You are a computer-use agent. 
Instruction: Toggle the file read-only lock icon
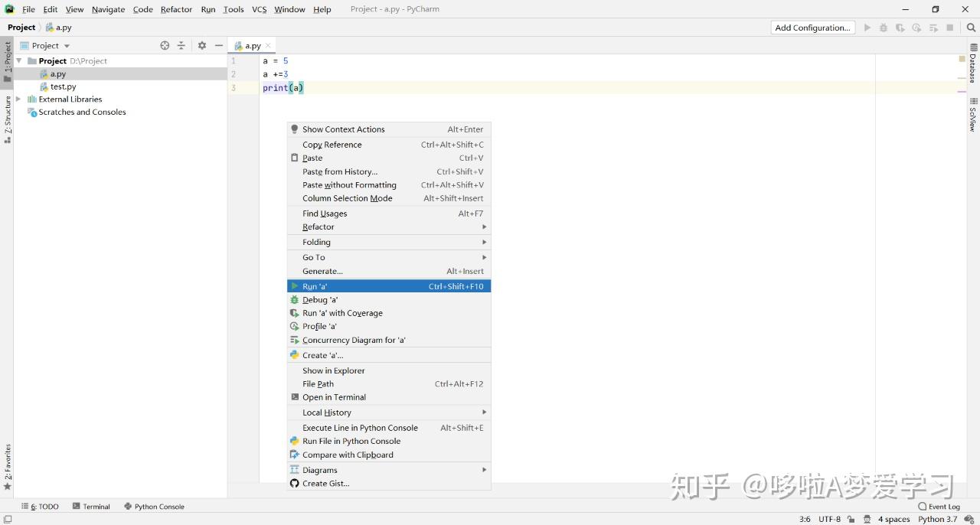(x=851, y=519)
